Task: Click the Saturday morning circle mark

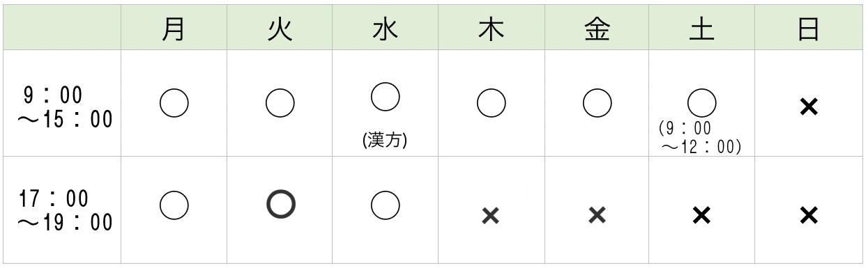Action: coord(701,102)
